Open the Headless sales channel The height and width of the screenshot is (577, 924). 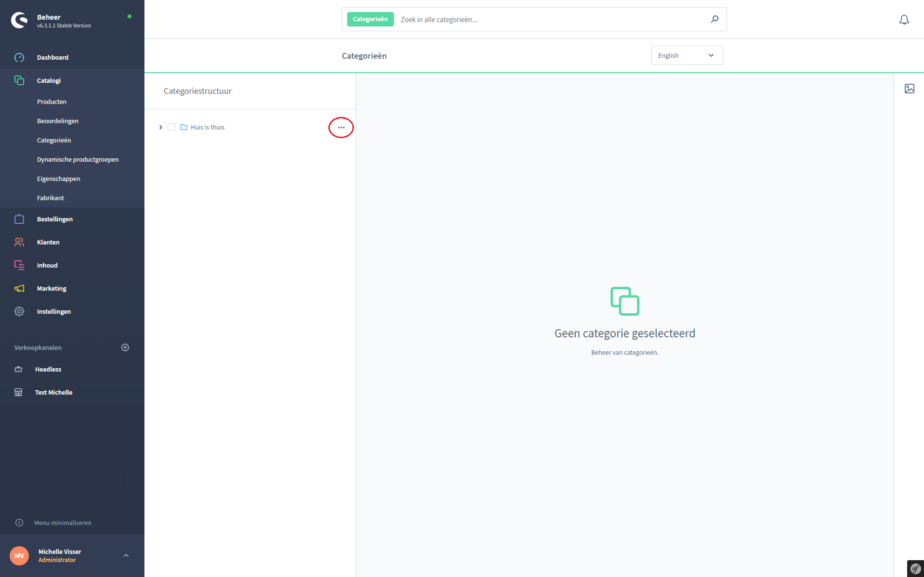click(48, 369)
